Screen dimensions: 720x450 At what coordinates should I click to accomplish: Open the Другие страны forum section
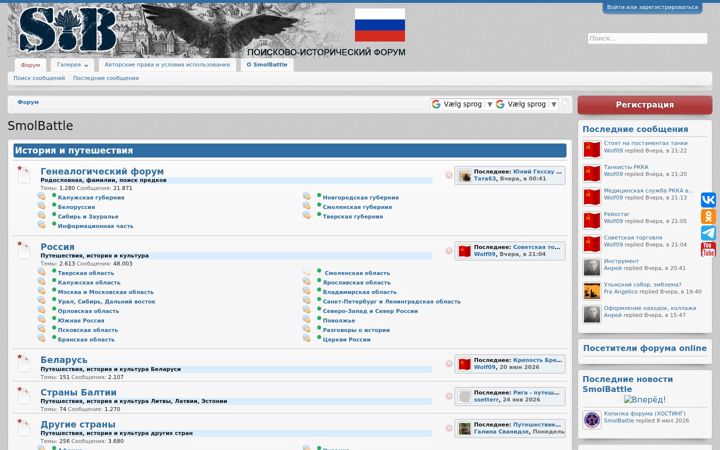(x=78, y=424)
